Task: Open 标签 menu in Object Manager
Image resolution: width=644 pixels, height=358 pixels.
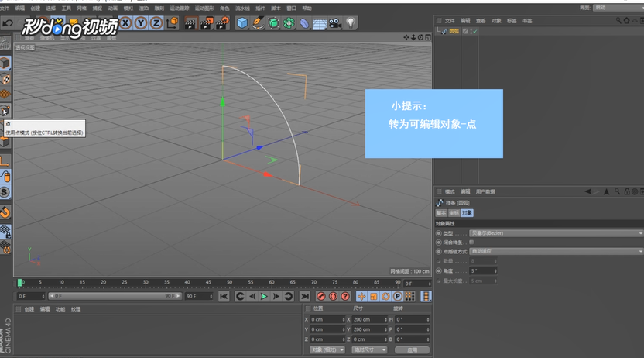Action: click(512, 21)
